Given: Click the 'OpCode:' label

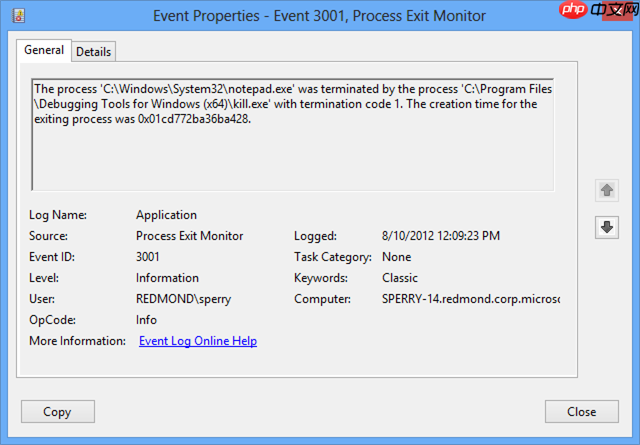Looking at the screenshot, I should click(52, 320).
